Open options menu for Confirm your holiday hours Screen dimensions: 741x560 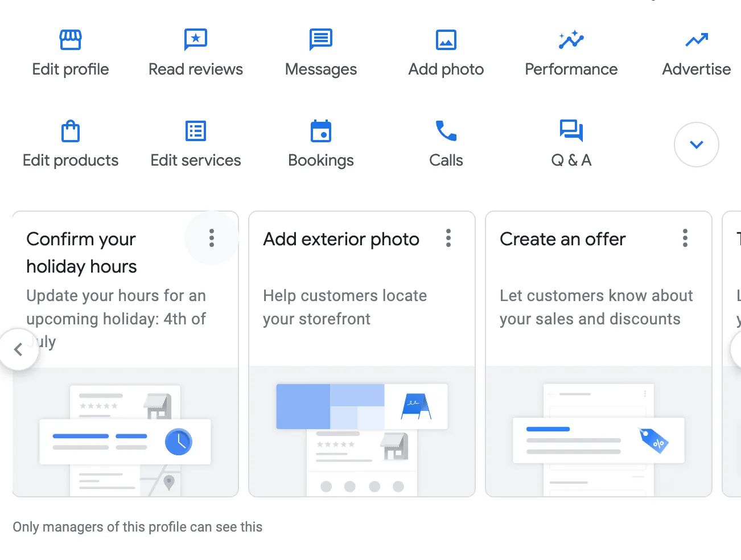tap(212, 238)
